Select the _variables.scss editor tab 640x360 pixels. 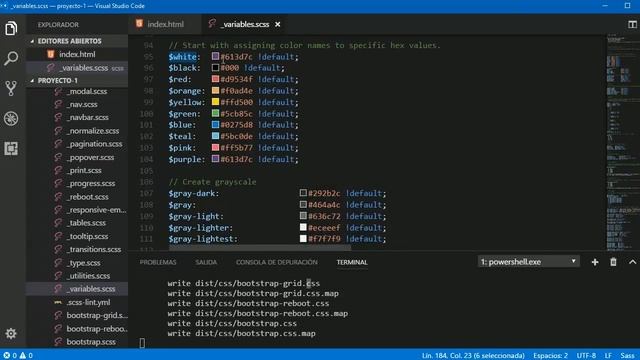pos(244,24)
